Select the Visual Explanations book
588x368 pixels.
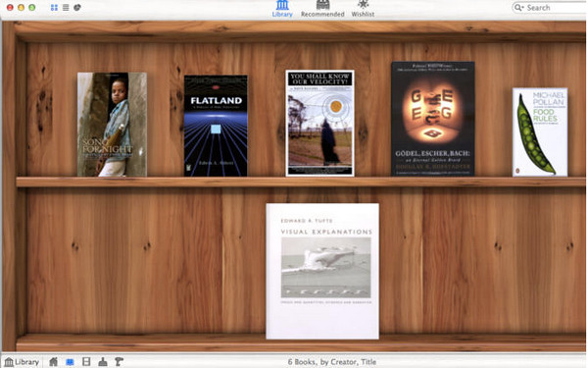coord(322,271)
